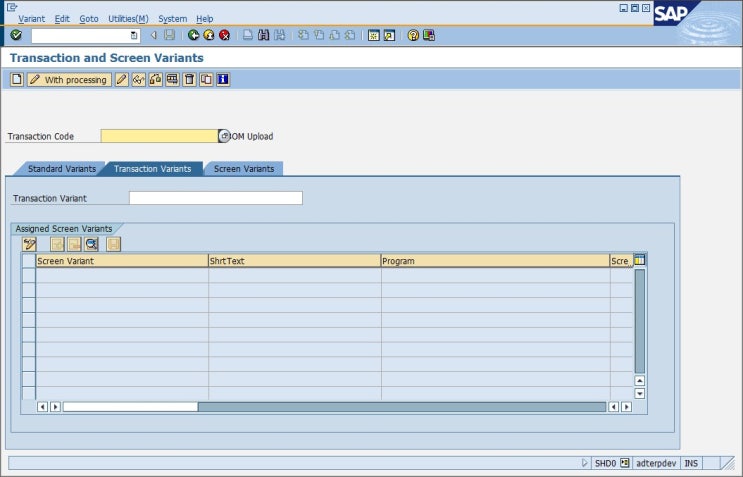The image size is (743, 477).
Task: Open the session info expander in status bar
Action: pyautogui.click(x=585, y=463)
